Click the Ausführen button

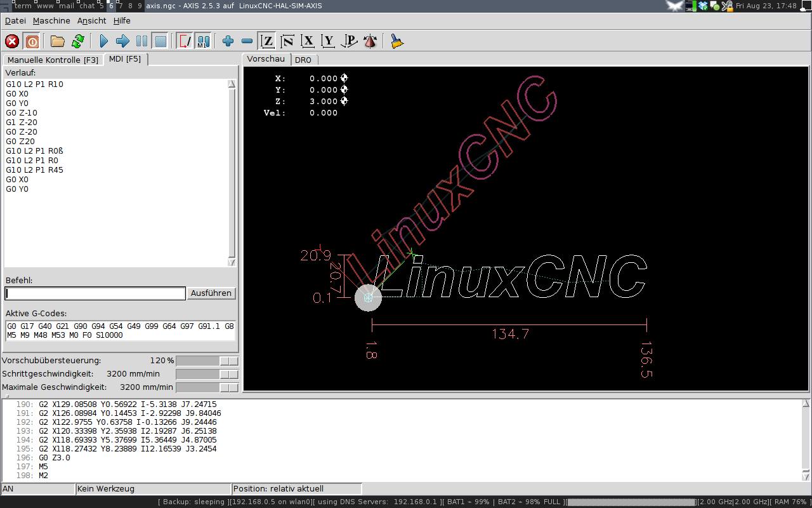click(211, 293)
